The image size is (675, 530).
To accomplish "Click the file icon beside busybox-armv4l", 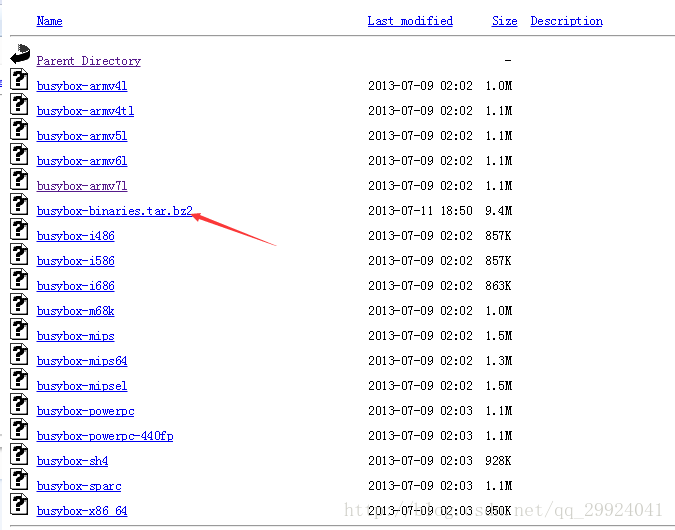I will 19,79.
